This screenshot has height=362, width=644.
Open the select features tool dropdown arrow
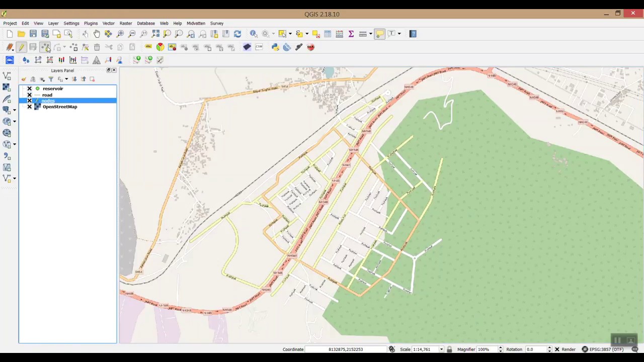click(290, 34)
